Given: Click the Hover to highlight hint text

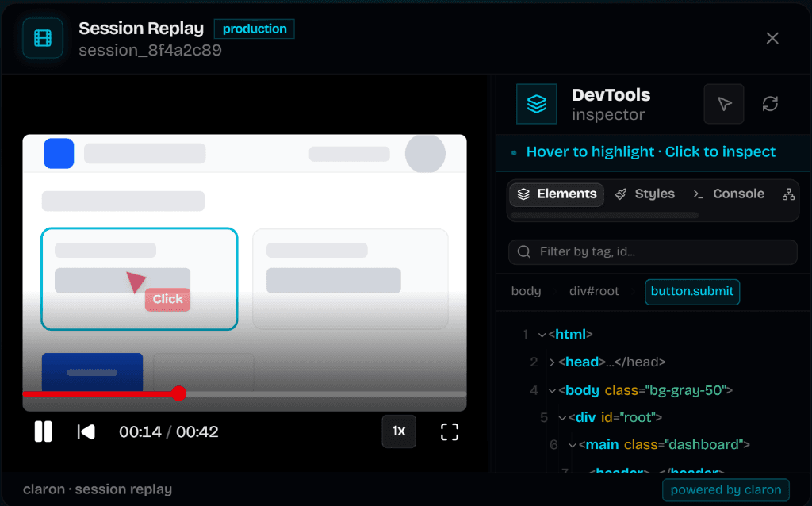Looking at the screenshot, I should coord(651,151).
